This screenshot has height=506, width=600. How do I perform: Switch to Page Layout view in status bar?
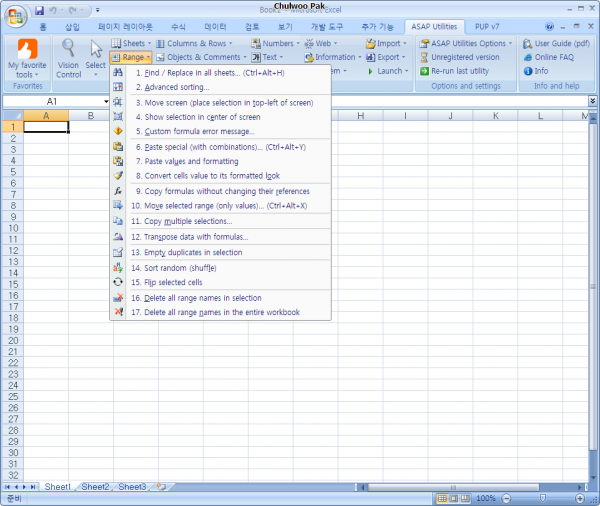pos(454,498)
